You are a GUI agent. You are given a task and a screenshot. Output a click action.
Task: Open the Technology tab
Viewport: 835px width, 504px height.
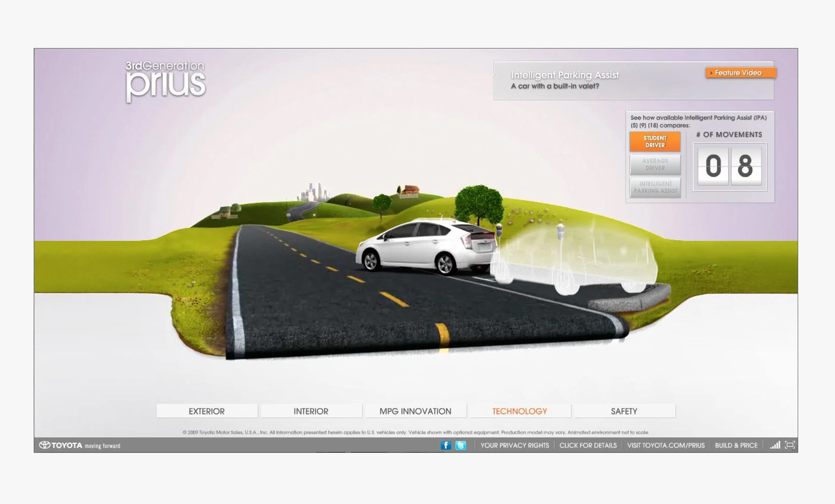click(x=520, y=411)
